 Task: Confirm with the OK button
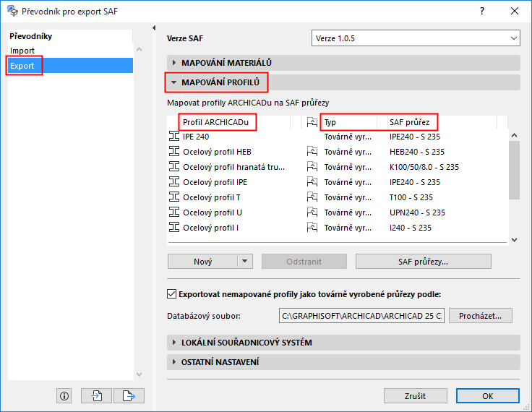[x=488, y=395]
